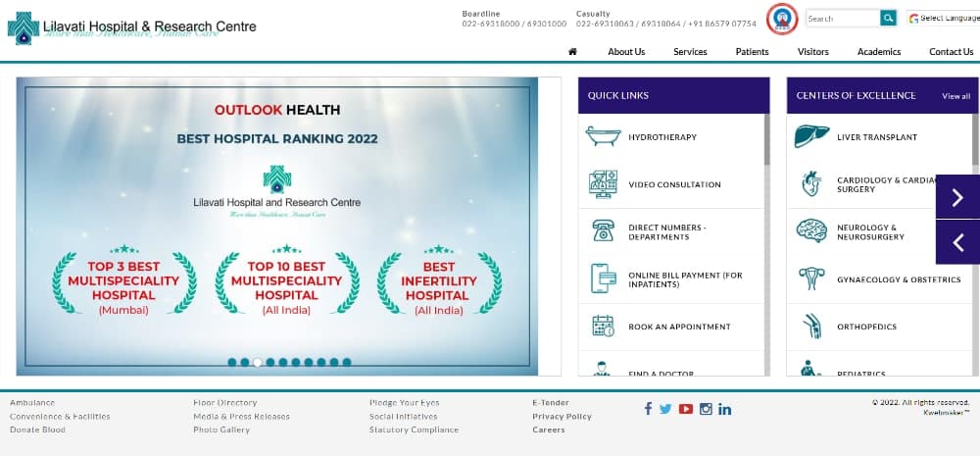Open the Hydrotherapy bathtub icon
This screenshot has height=456, width=980.
click(603, 136)
